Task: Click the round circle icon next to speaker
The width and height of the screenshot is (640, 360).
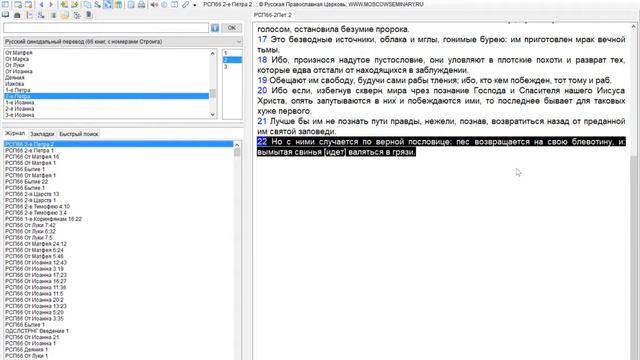Action: click(x=164, y=4)
